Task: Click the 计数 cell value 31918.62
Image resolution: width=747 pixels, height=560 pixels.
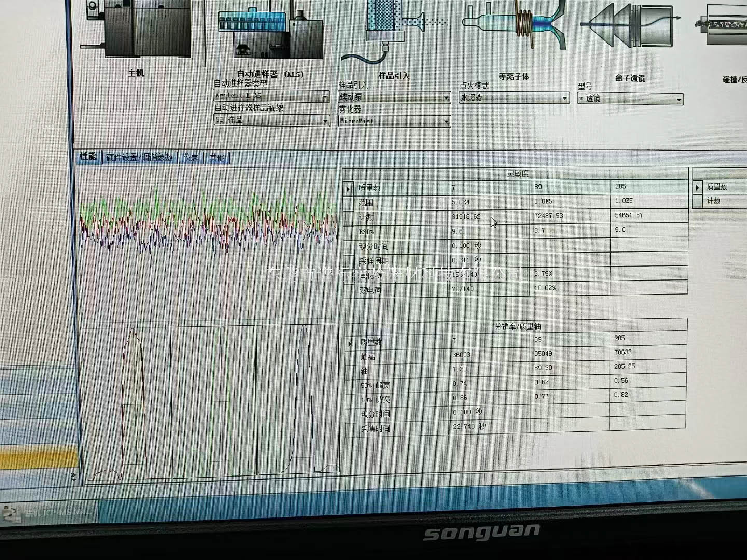Action: coord(466,217)
